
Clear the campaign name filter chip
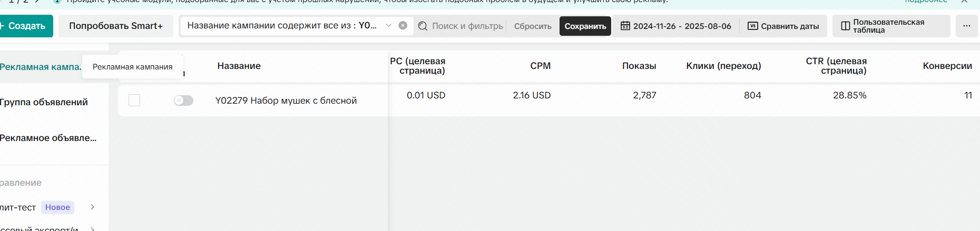(403, 25)
